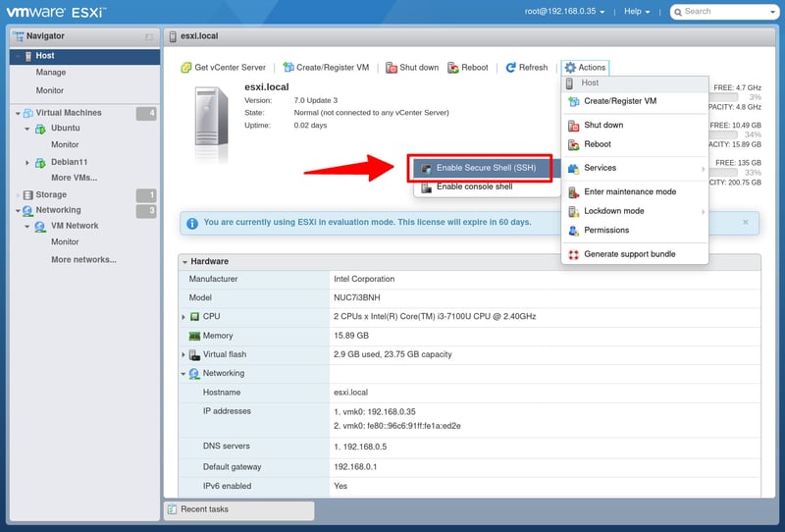
Task: Click More VMs link in Navigator
Action: (x=75, y=178)
